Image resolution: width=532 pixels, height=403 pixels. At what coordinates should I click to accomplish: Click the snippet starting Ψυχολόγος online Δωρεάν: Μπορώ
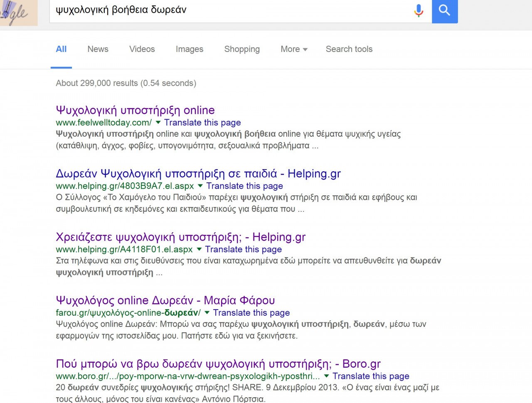click(x=241, y=330)
